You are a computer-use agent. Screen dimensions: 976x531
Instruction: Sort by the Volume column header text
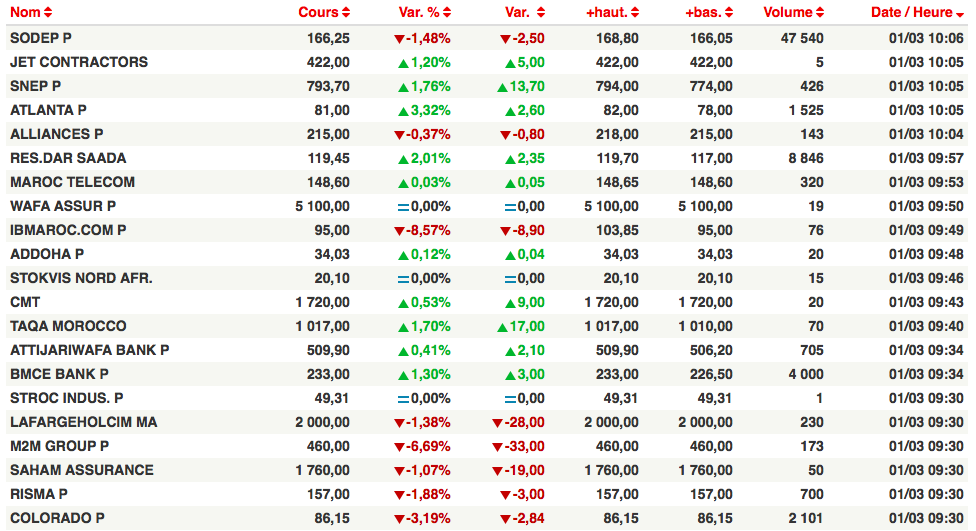pyautogui.click(x=788, y=13)
